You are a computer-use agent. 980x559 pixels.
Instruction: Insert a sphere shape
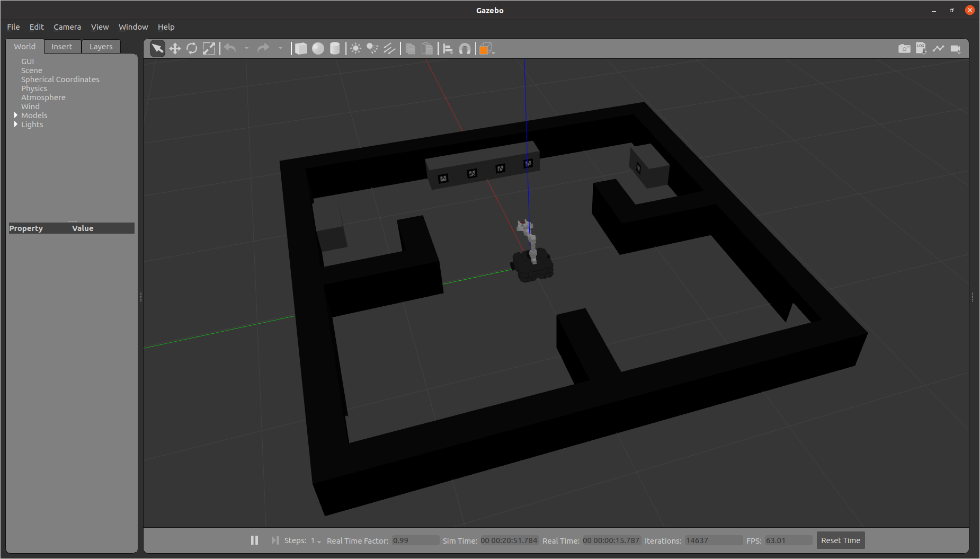click(x=318, y=49)
